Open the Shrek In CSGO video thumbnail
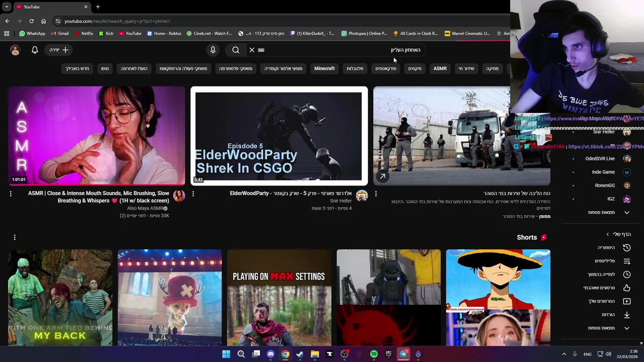The width and height of the screenshot is (644, 362). [x=279, y=136]
